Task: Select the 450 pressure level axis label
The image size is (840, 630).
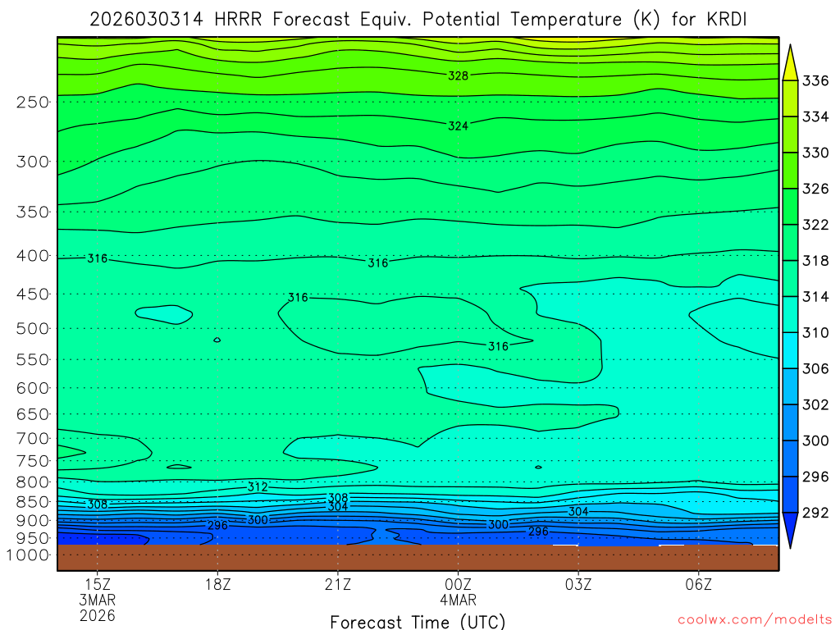Action: (33, 294)
